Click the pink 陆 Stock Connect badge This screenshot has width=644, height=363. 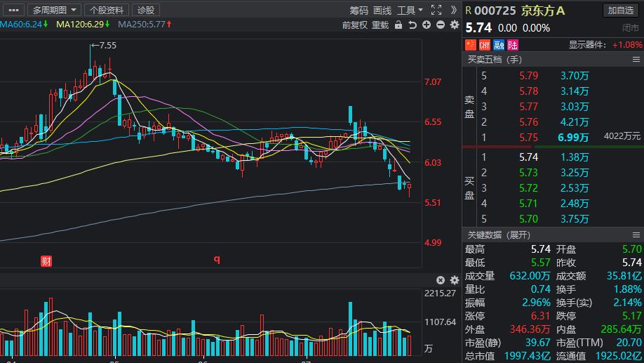(x=513, y=44)
